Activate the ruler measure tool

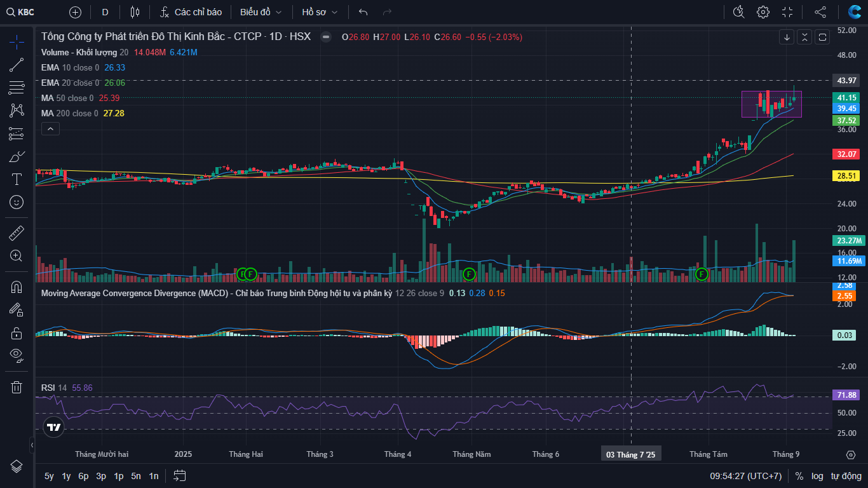tap(17, 233)
